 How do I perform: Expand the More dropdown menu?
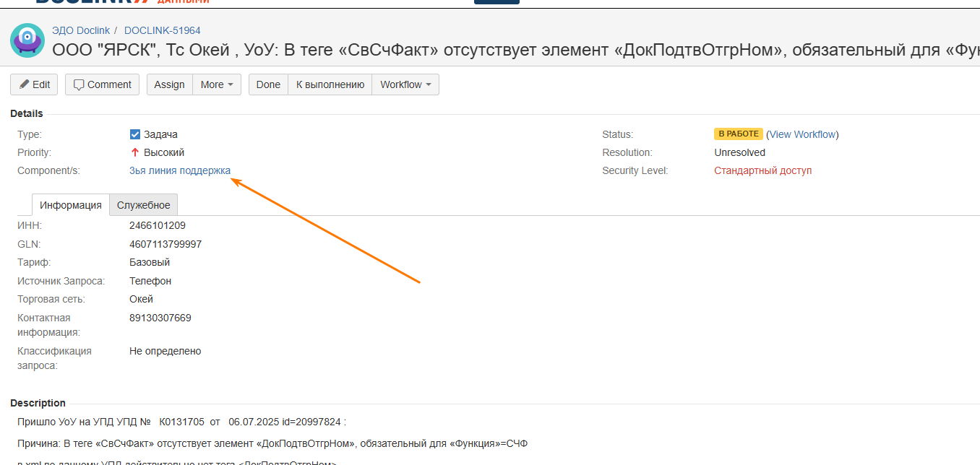click(x=217, y=84)
